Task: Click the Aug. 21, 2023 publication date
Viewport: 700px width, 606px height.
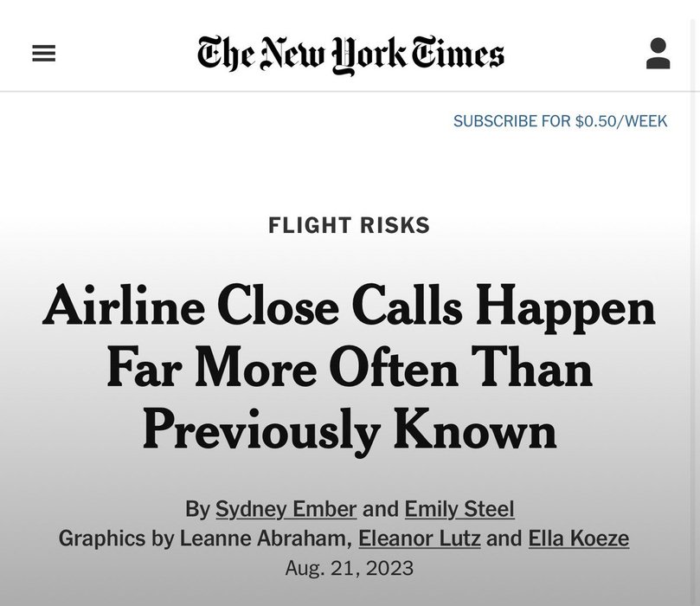Action: (x=349, y=569)
